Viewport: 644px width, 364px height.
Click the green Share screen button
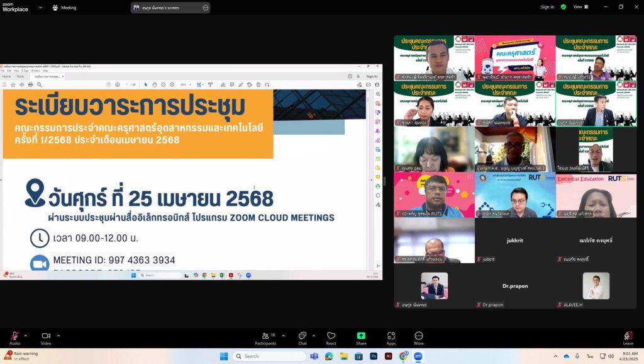coord(361,338)
